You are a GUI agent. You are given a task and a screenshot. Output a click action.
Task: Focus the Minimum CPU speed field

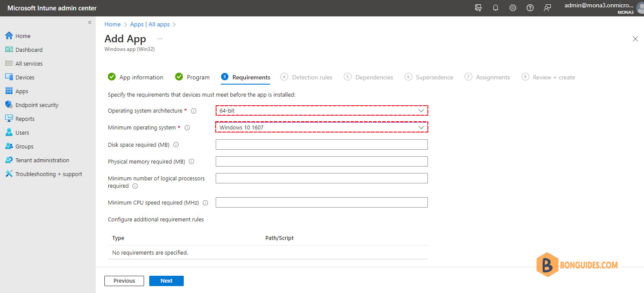(322, 202)
